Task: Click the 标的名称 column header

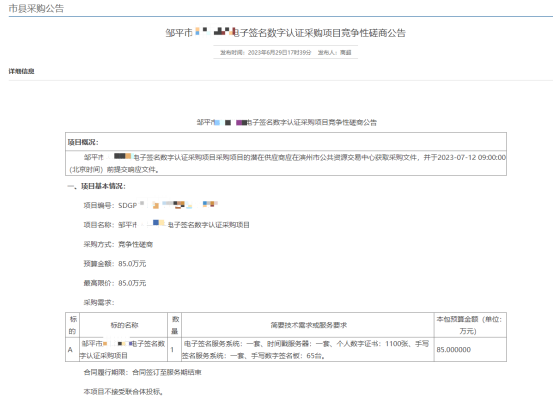Action: (x=124, y=325)
